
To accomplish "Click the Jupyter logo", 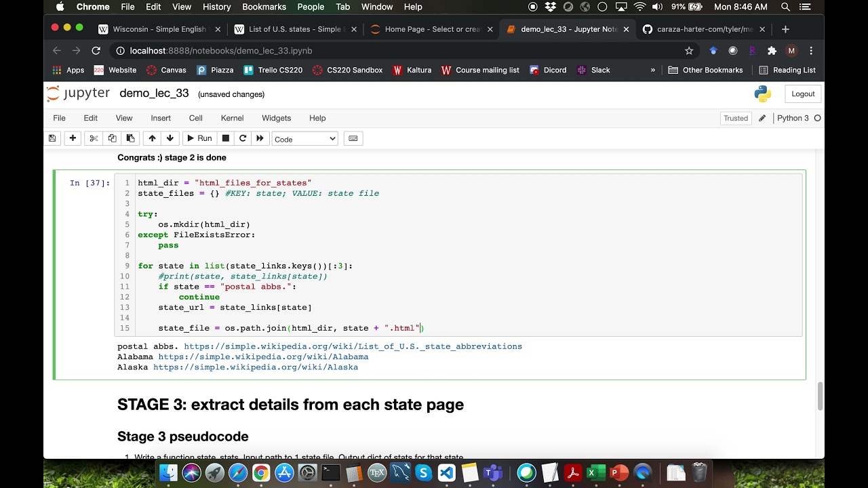I will 78,94.
